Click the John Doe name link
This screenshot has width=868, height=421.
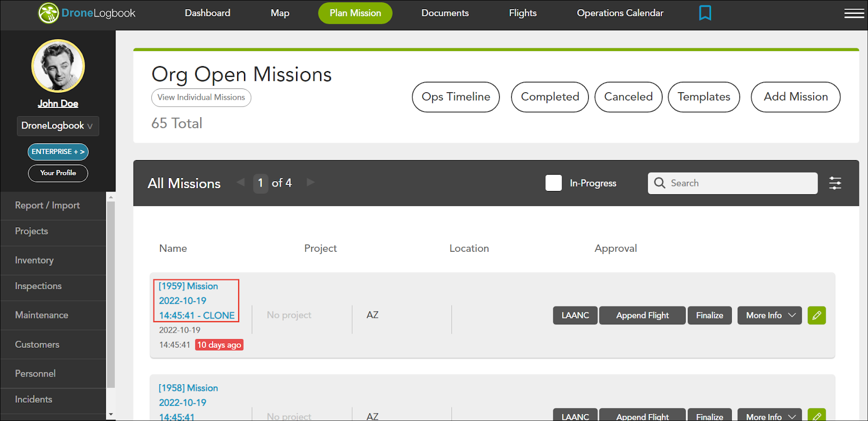click(58, 104)
